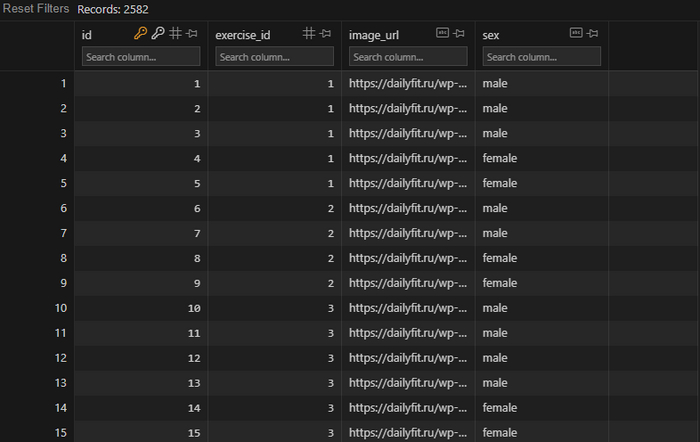700x442 pixels.
Task: Focus the exercise_id search field
Action: pyautogui.click(x=274, y=57)
